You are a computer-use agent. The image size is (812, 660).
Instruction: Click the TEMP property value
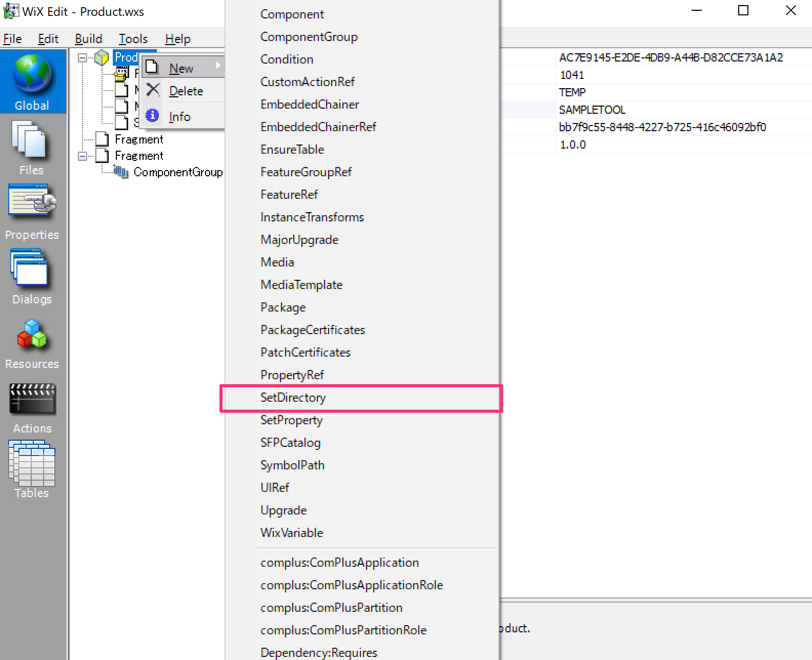572,92
